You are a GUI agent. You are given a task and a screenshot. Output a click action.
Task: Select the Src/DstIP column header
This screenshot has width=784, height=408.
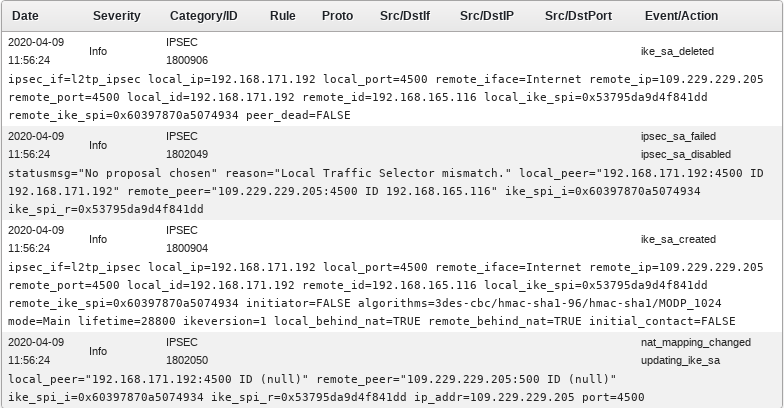point(487,16)
